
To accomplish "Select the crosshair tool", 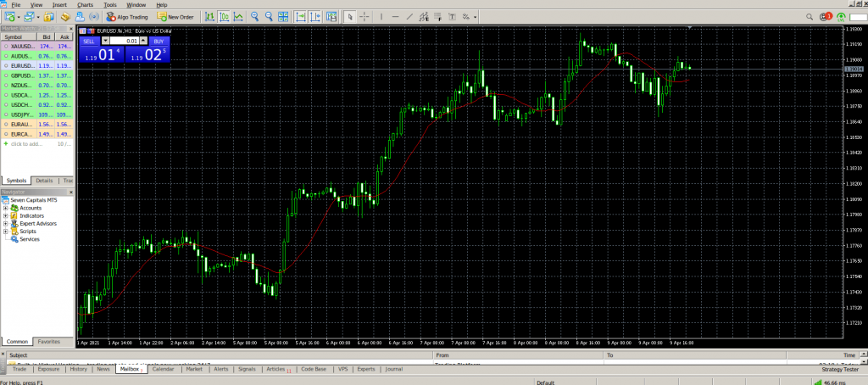I will click(364, 17).
